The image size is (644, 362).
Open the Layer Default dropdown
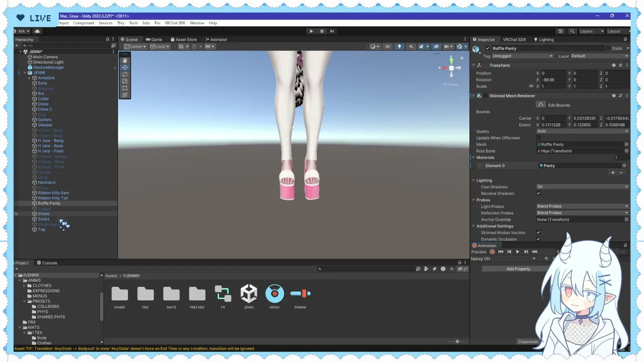tap(599, 56)
